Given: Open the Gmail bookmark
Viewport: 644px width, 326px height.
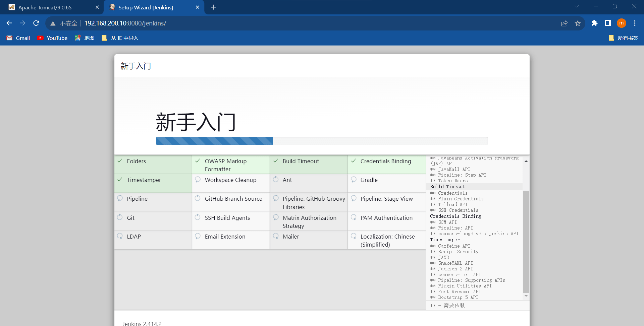Looking at the screenshot, I should coord(18,38).
